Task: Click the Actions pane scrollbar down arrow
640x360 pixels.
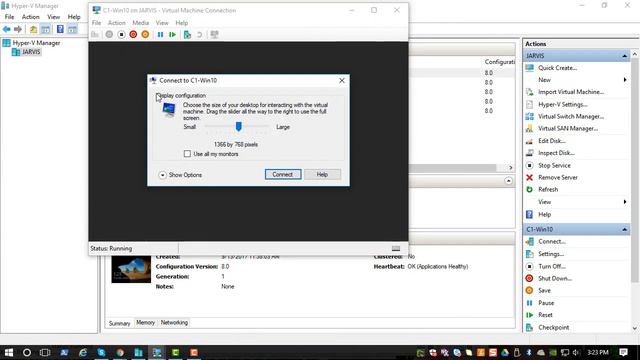Action: pos(635,328)
